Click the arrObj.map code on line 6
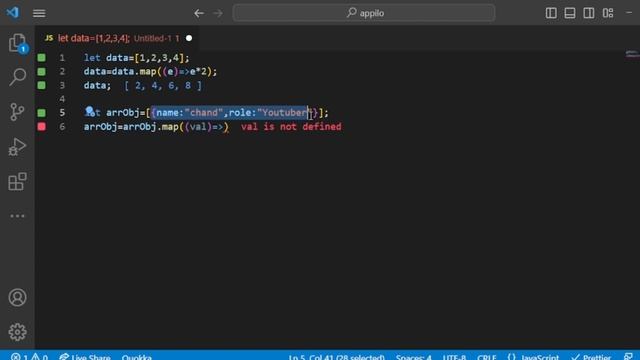 pyautogui.click(x=156, y=127)
